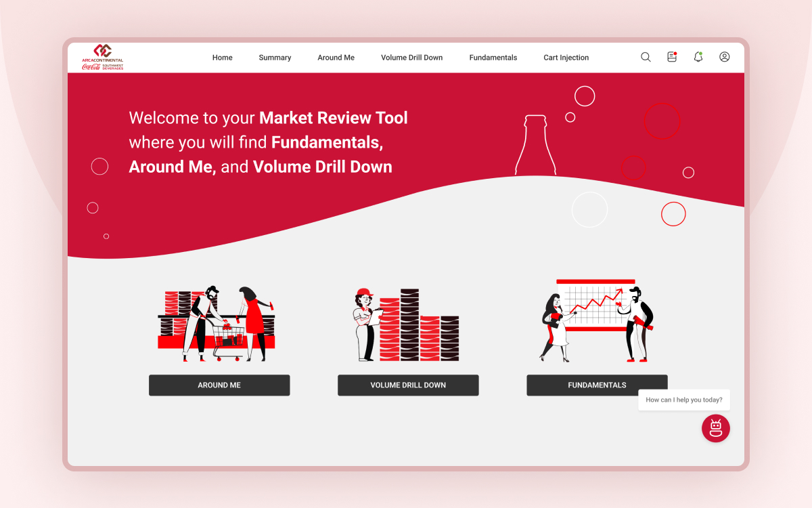The image size is (812, 508).
Task: Launch the chatbot robot icon
Action: coord(715,429)
